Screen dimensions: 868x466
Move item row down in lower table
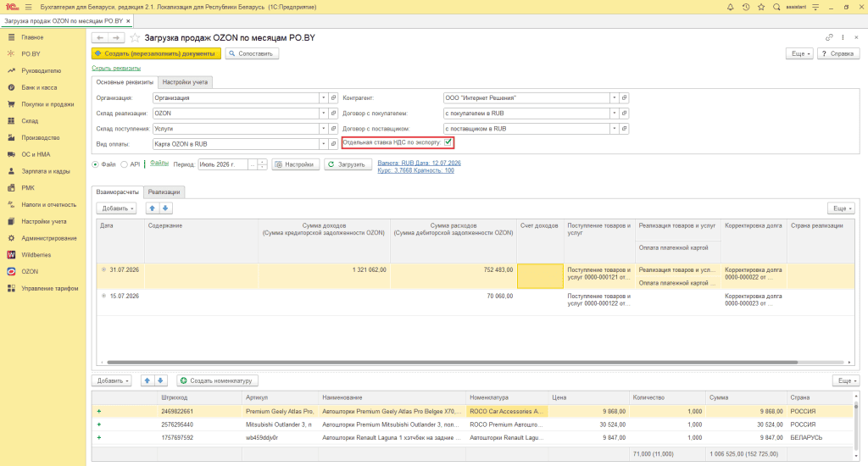[160, 380]
